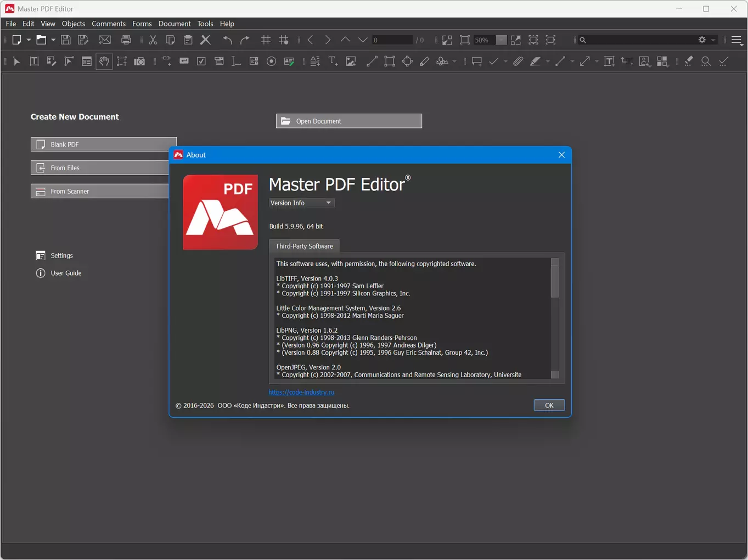Open the 50% zoom level dropdown
The image size is (748, 560).
pos(501,40)
